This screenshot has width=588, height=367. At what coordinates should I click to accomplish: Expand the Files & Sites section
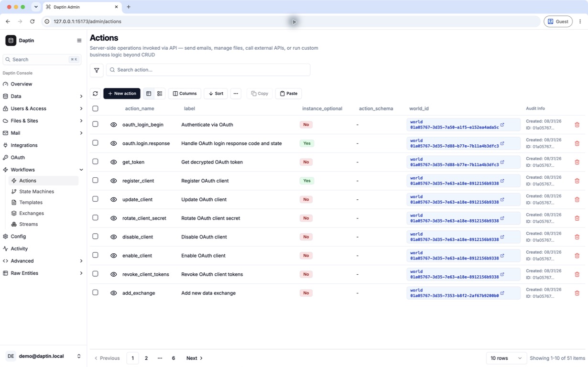[43, 121]
